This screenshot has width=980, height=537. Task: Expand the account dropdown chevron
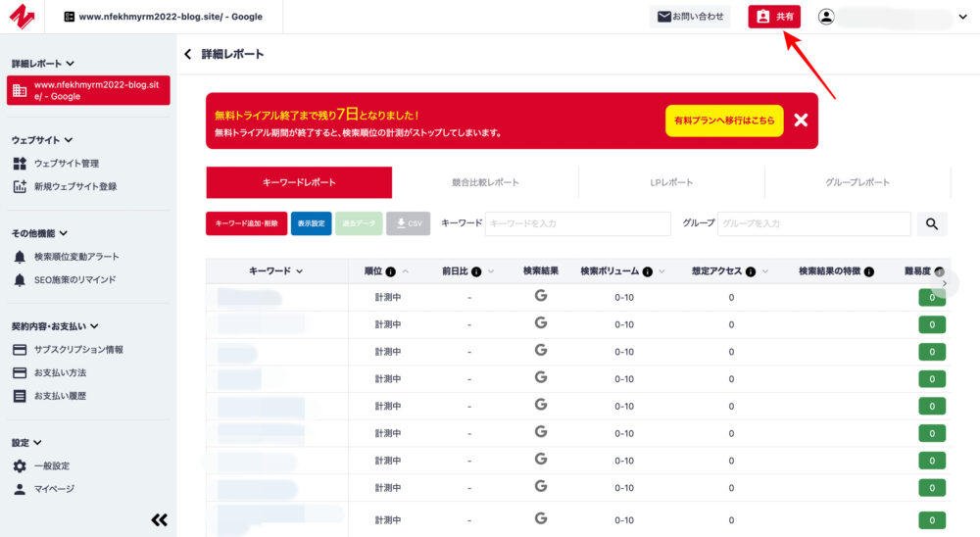962,17
